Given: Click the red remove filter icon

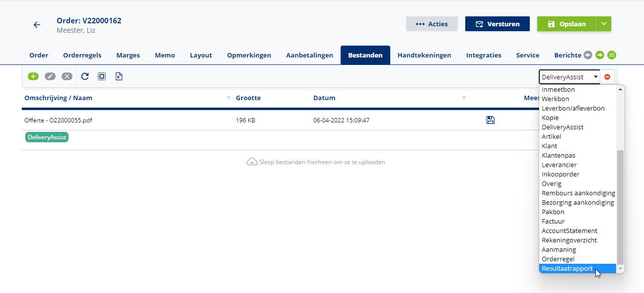Looking at the screenshot, I should (607, 77).
